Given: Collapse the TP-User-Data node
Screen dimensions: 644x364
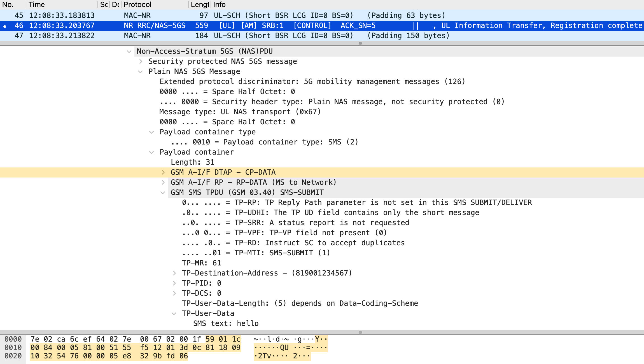Looking at the screenshot, I should click(x=174, y=314).
